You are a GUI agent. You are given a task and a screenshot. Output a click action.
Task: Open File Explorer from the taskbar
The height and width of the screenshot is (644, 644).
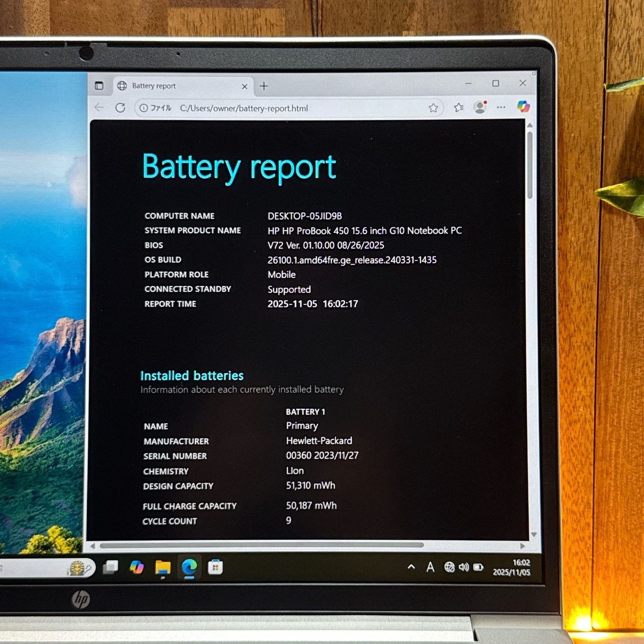point(162,567)
